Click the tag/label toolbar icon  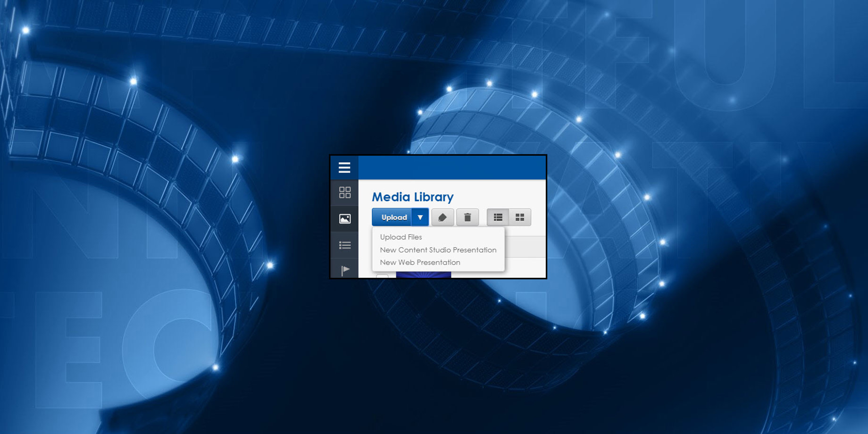click(442, 217)
